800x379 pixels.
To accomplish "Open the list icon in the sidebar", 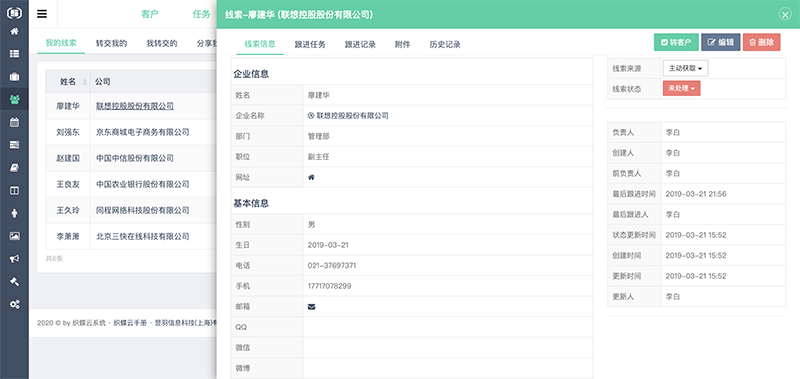I will (14, 54).
